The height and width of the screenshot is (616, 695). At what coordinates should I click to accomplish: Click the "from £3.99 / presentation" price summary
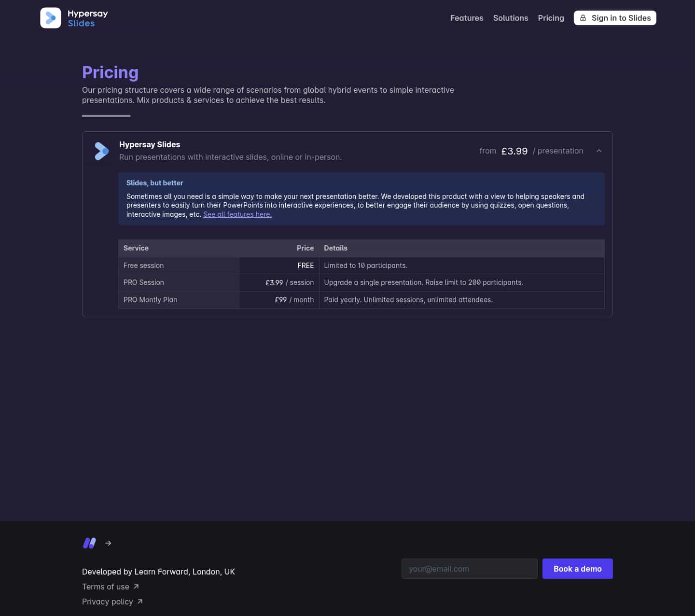pyautogui.click(x=531, y=151)
